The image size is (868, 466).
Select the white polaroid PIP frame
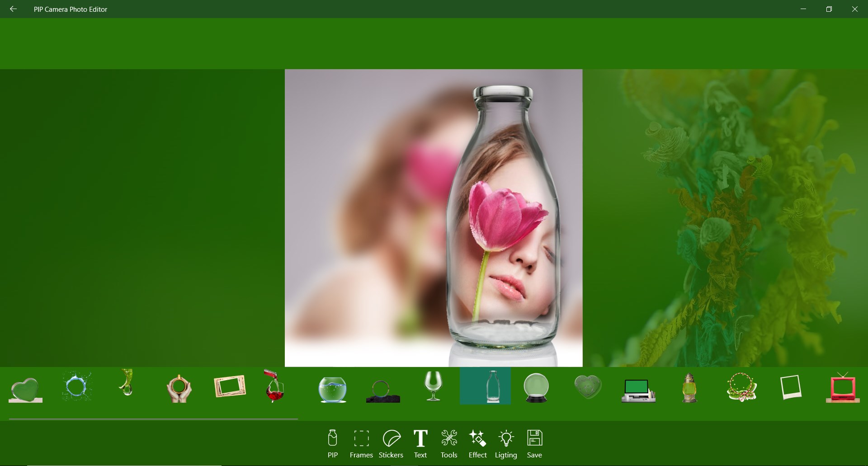pyautogui.click(x=791, y=387)
